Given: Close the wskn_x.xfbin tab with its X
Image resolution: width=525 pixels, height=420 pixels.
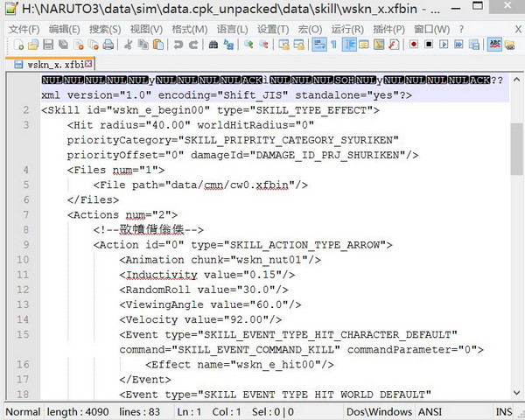Looking at the screenshot, I should coord(88,64).
